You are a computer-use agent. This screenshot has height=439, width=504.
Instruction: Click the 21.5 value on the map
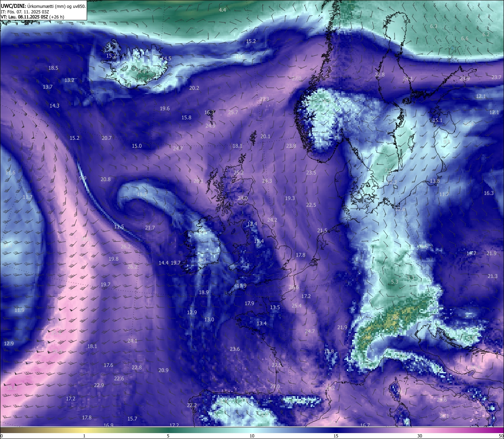coord(322,230)
